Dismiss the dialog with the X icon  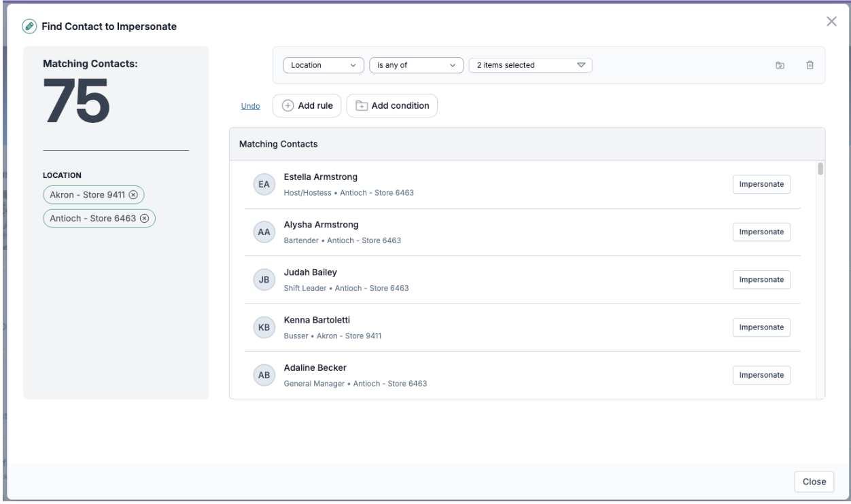[831, 21]
